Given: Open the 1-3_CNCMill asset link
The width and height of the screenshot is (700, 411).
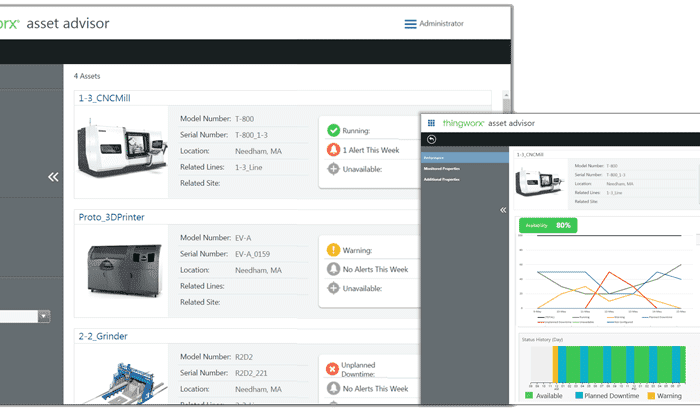Looking at the screenshot, I should pyautogui.click(x=104, y=98).
